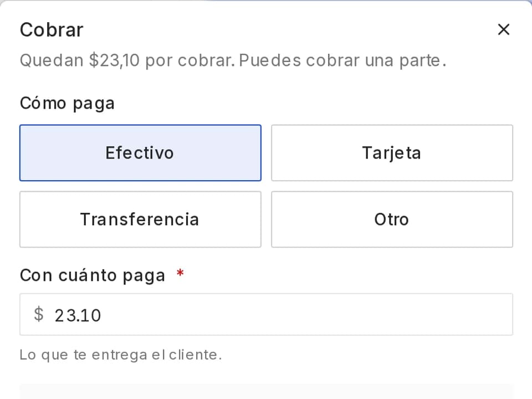Click the 23.10 value in the input
Screen dimensions: 532x399
pyautogui.click(x=78, y=315)
